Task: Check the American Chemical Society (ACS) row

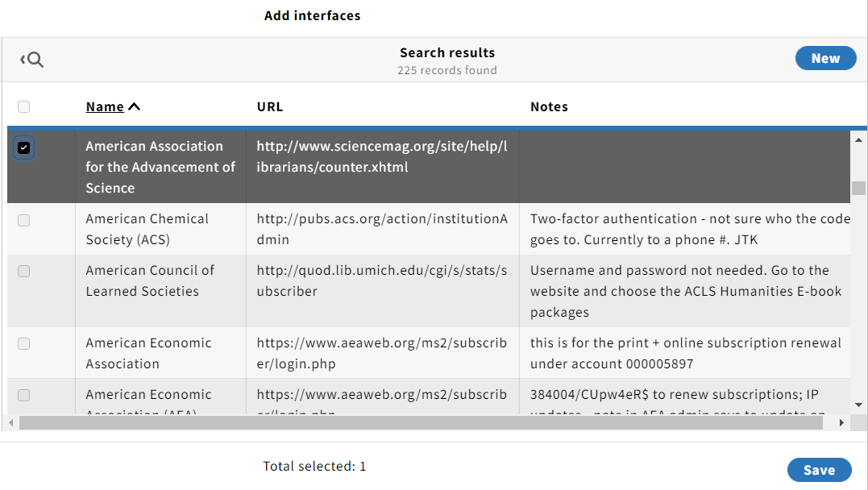Action: 24,220
